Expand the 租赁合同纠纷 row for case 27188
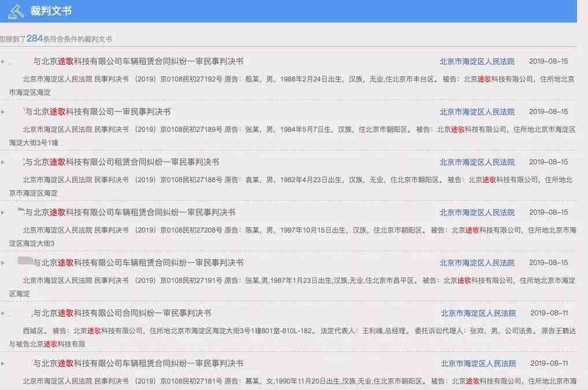Image resolution: width=588 pixels, height=390 pixels. tap(3, 162)
